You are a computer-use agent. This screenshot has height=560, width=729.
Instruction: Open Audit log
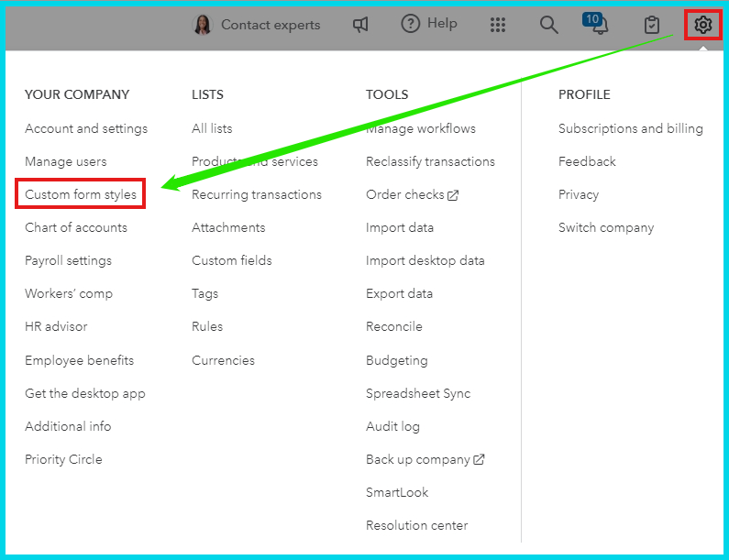(392, 426)
